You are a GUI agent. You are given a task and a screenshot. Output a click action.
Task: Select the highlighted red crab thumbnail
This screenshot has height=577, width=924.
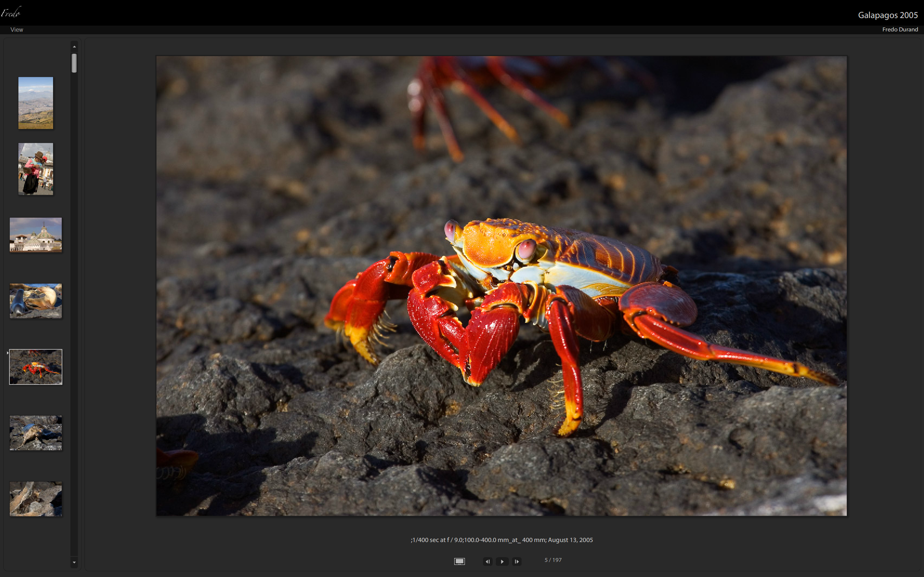(x=36, y=367)
